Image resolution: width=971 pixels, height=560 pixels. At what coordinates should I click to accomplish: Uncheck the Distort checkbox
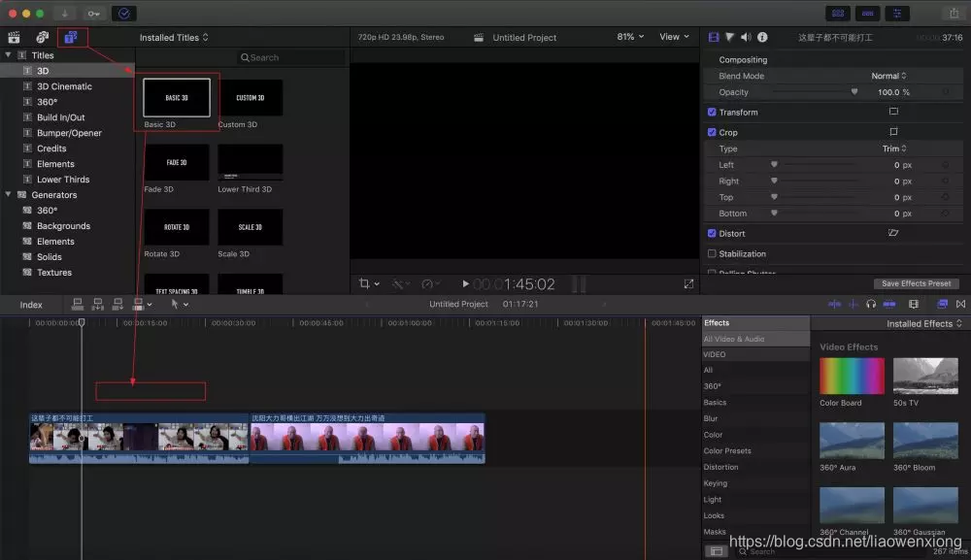(x=712, y=233)
